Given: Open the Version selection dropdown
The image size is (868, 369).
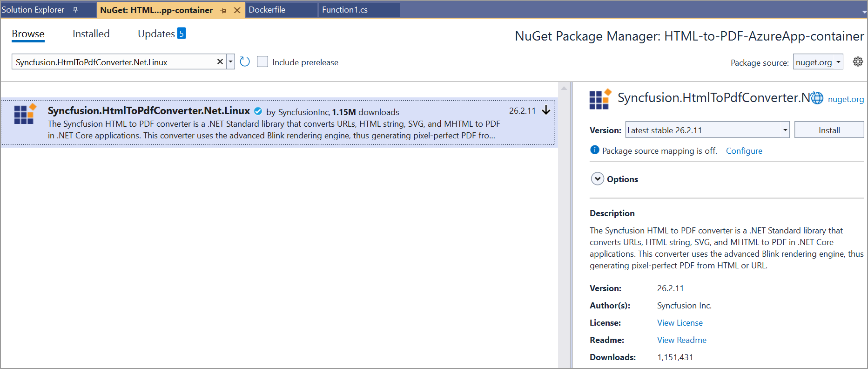Looking at the screenshot, I should point(785,130).
